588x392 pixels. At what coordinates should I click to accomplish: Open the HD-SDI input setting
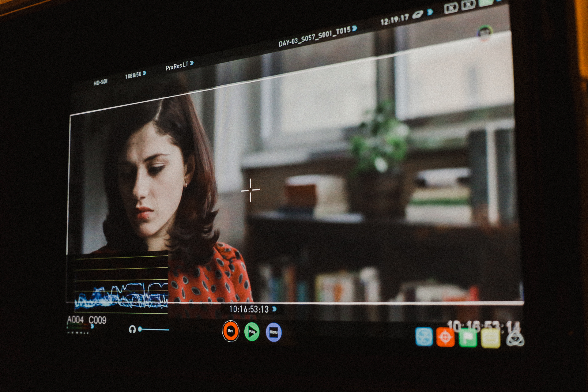tap(100, 82)
